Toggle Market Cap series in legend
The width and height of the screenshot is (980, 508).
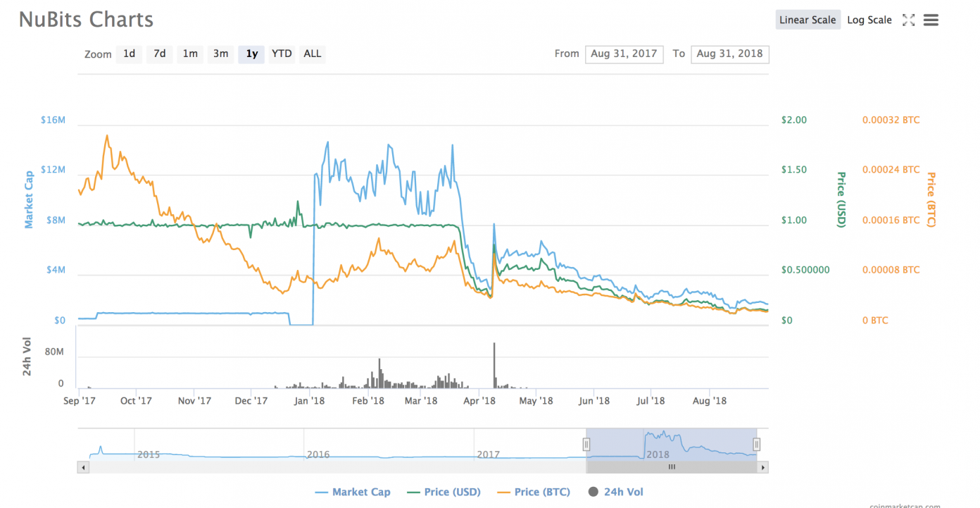point(353,492)
